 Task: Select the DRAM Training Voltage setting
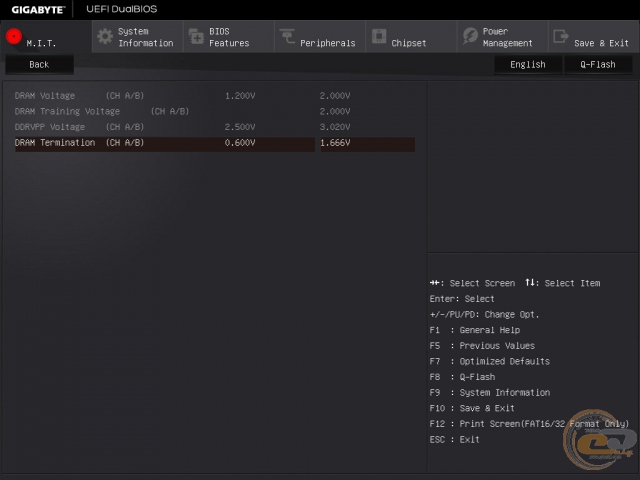click(215, 111)
